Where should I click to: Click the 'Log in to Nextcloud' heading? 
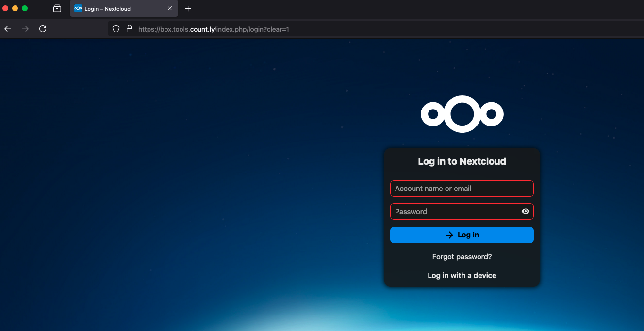point(462,161)
